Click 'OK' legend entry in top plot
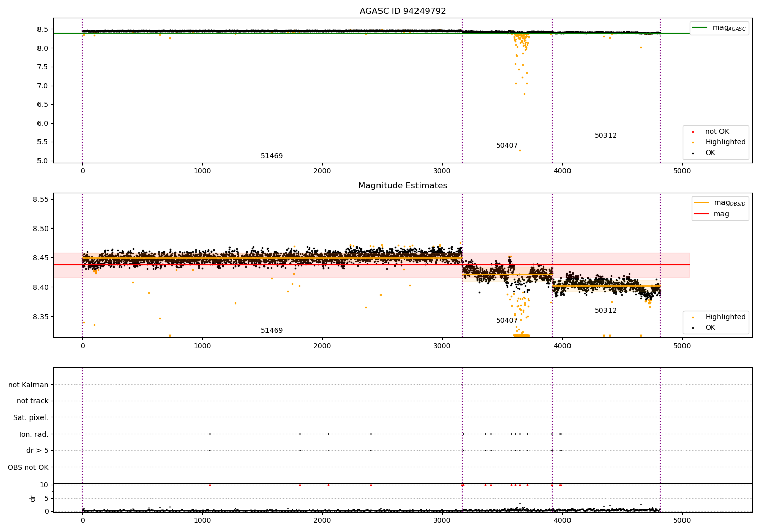 click(x=710, y=153)
